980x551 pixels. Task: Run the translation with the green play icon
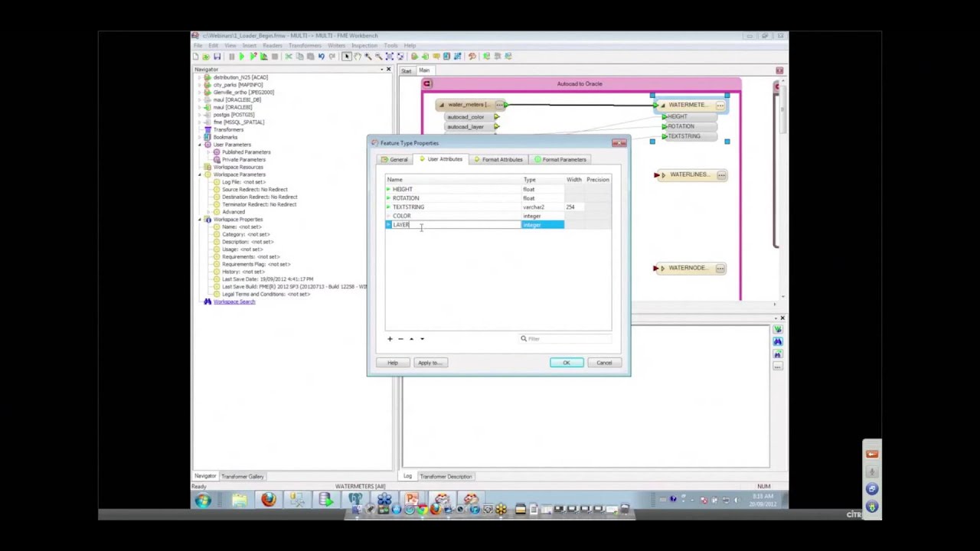click(x=242, y=56)
